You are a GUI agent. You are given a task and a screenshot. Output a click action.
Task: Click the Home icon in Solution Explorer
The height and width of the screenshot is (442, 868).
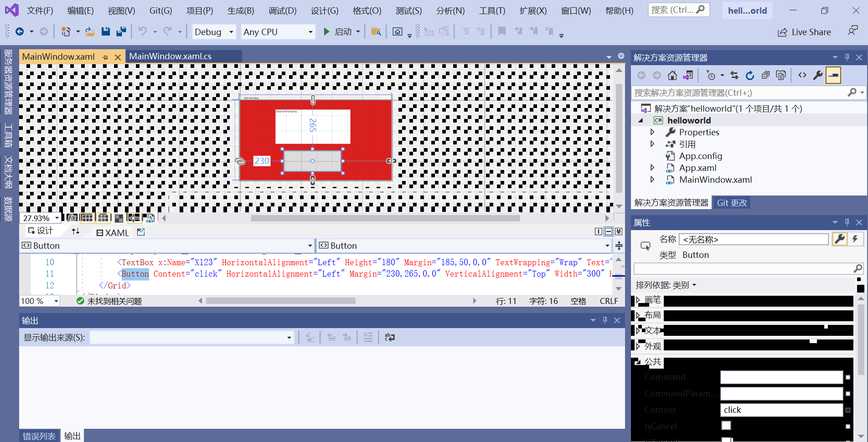tap(672, 75)
